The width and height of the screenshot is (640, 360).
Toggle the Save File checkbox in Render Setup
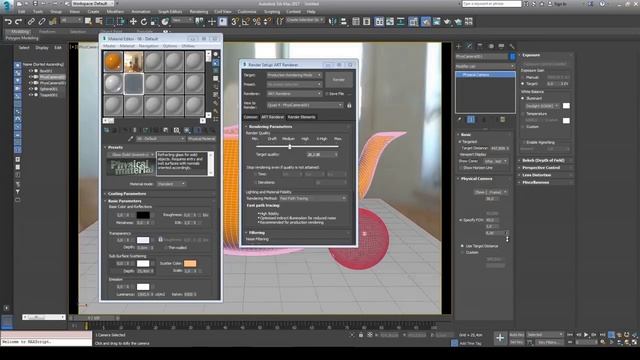tap(327, 94)
